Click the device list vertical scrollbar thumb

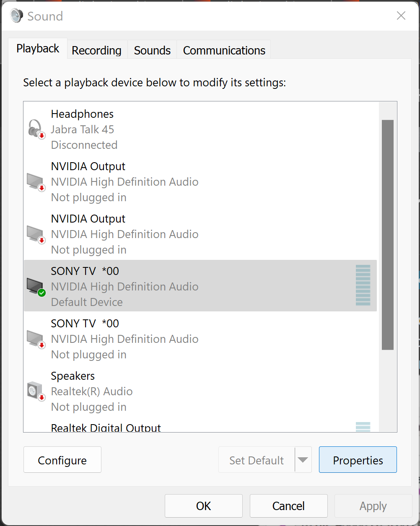(x=388, y=235)
